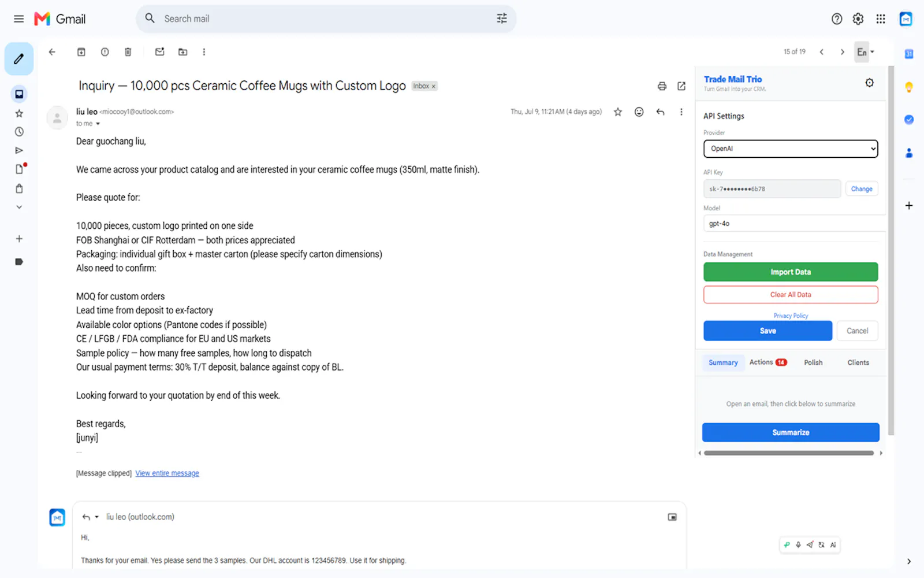The width and height of the screenshot is (924, 578).
Task: Open the Provider OpenAI dropdown
Action: coord(791,149)
